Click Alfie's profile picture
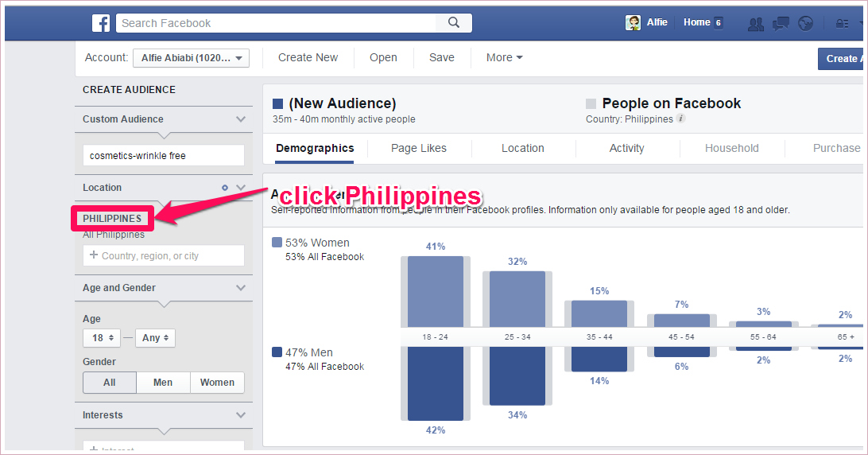 [633, 23]
